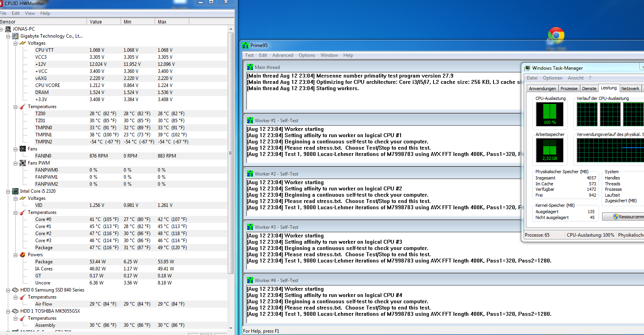Click the Worker #3 window icon

point(250,227)
